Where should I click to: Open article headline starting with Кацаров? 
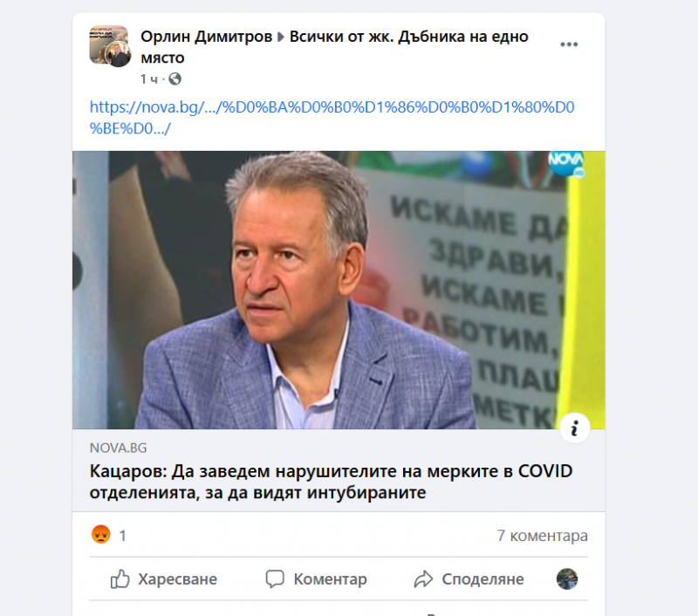point(331,482)
